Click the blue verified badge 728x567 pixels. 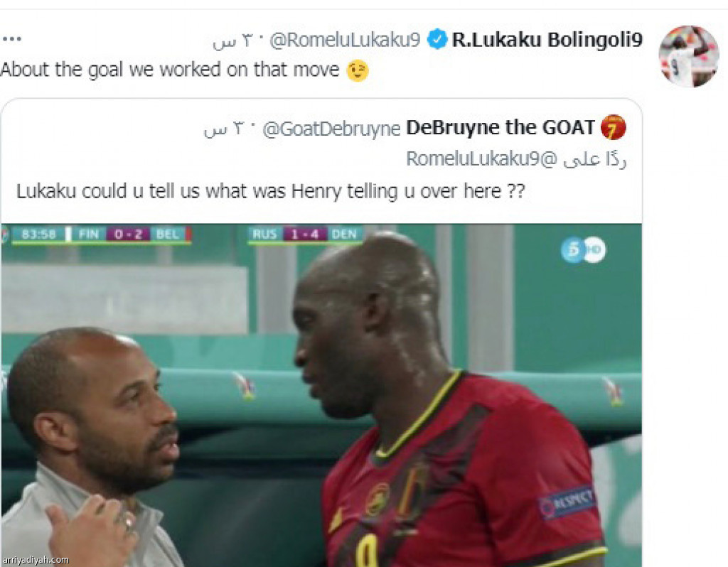[437, 39]
